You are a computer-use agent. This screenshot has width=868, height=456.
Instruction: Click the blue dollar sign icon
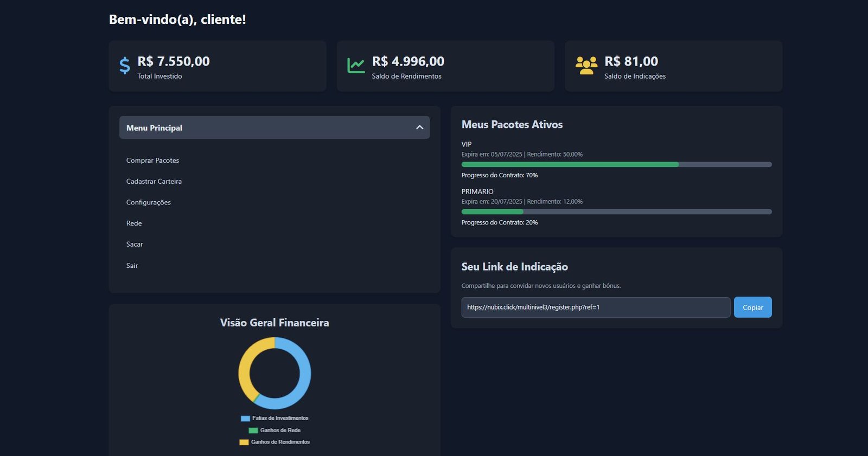pyautogui.click(x=125, y=66)
